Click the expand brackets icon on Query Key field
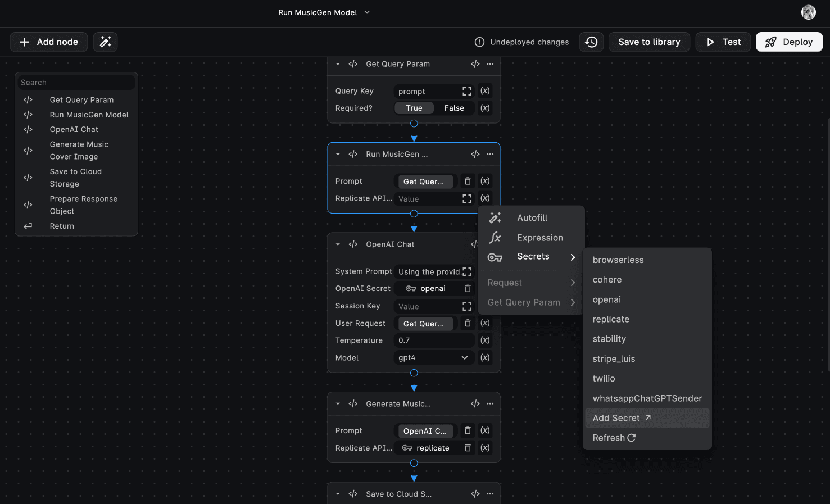This screenshot has width=830, height=504. 466,90
